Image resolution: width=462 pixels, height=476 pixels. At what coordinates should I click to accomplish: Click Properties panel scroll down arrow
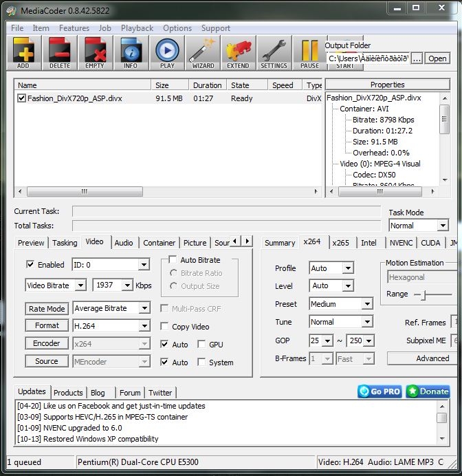click(445, 180)
